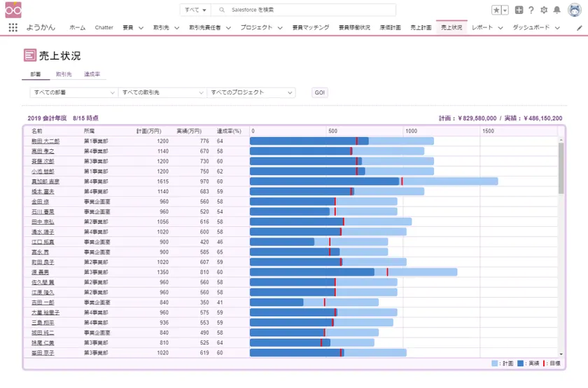Open the 金田 修 name link
The height and width of the screenshot is (388, 588).
[x=40, y=202]
